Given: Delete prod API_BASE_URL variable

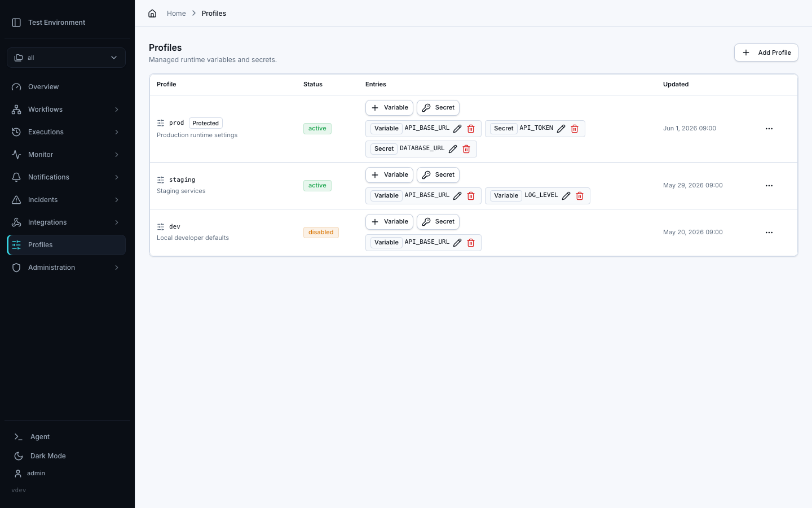Looking at the screenshot, I should pos(471,129).
